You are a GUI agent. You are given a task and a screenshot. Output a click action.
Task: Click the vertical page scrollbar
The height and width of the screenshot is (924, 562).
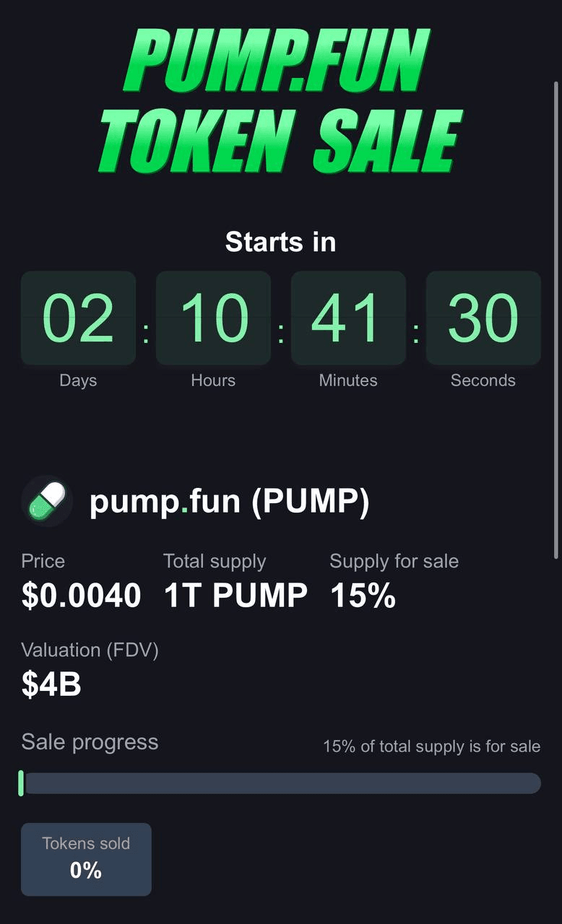tap(555, 320)
